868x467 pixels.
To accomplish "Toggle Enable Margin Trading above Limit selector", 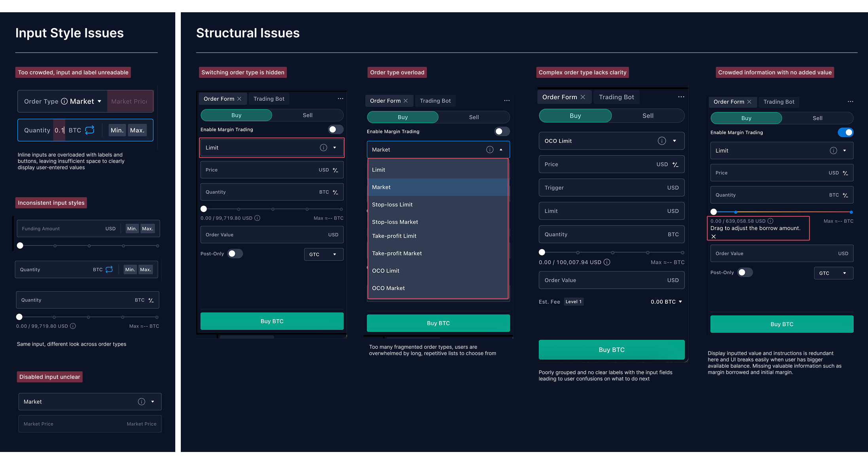I will [x=335, y=130].
